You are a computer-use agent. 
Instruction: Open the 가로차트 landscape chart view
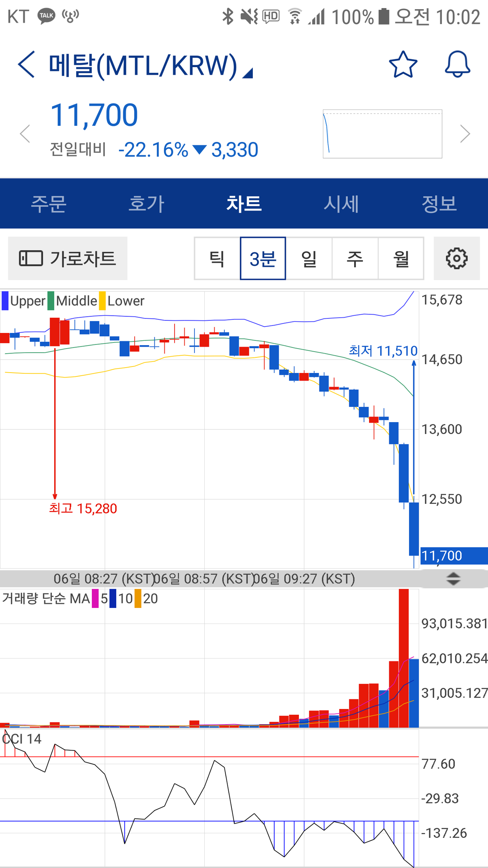[x=68, y=259]
